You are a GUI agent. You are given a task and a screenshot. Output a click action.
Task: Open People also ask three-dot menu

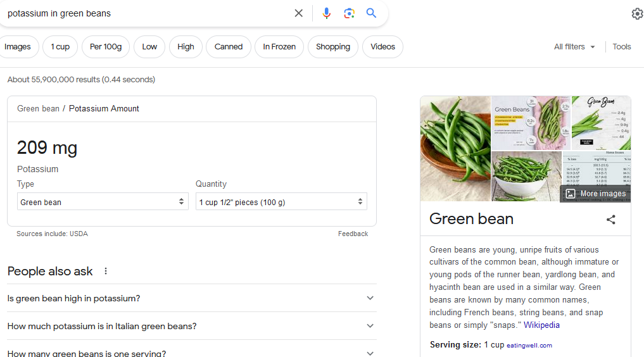(106, 272)
